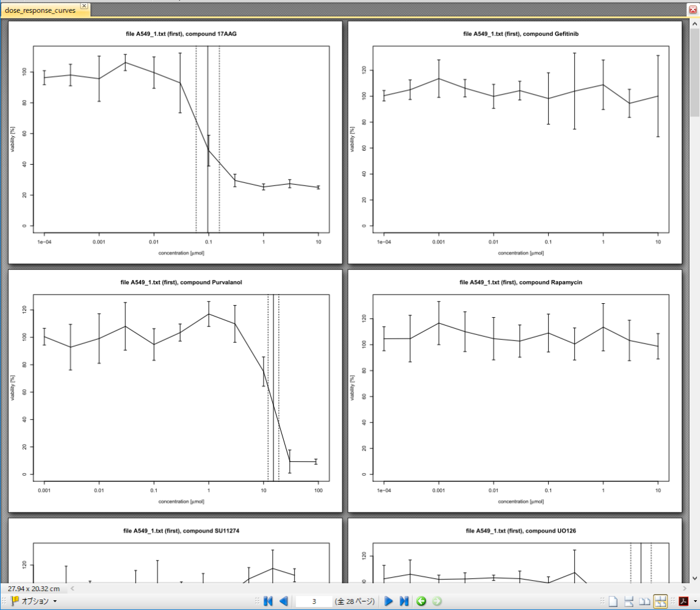Click the page number input field
This screenshot has height=610, width=700.
tap(314, 601)
